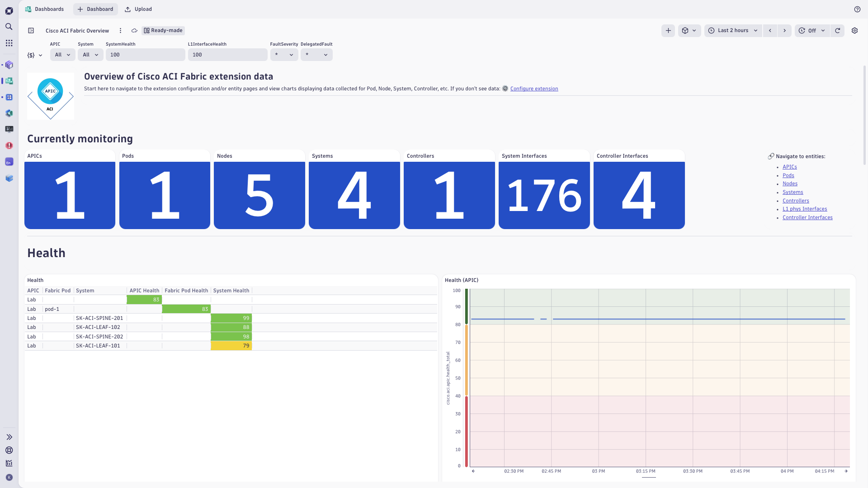This screenshot has height=488, width=868.
Task: Click the Dynatrace logo at top left
Action: pos(9,10)
